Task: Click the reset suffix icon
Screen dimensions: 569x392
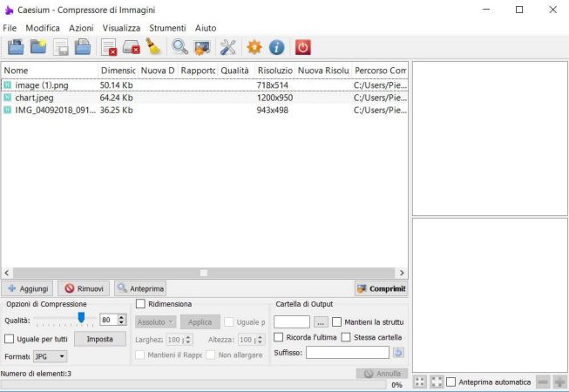Action: 398,353
